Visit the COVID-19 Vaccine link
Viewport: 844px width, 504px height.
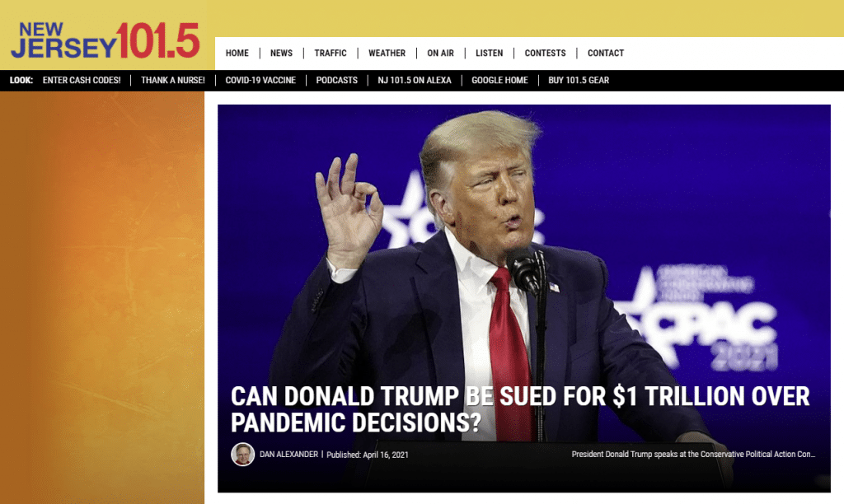pyautogui.click(x=260, y=80)
